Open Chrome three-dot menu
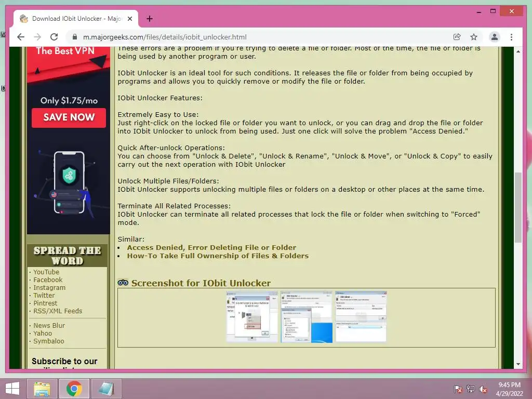The height and width of the screenshot is (399, 532). (x=511, y=37)
